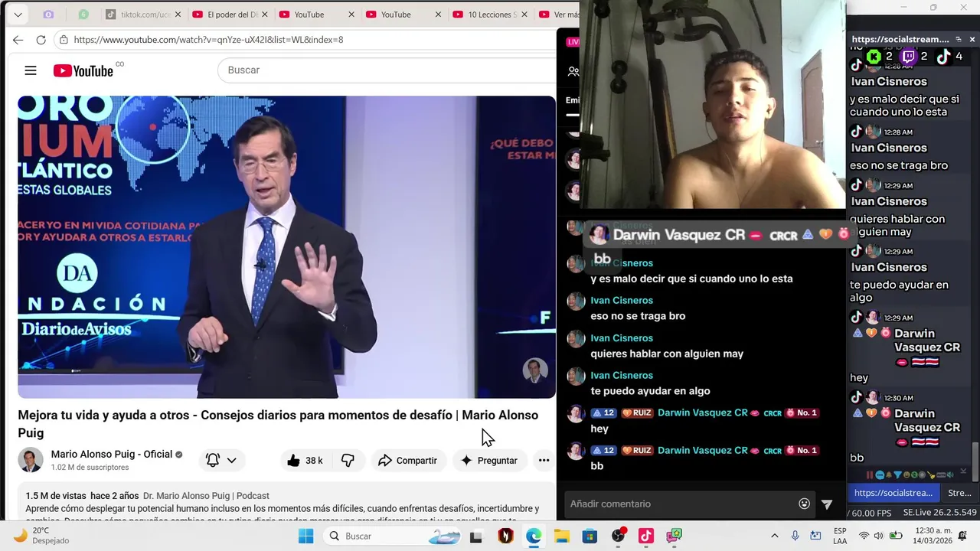980x551 pixels.
Task: Switch to tiktok.com browser tab
Action: point(144,15)
